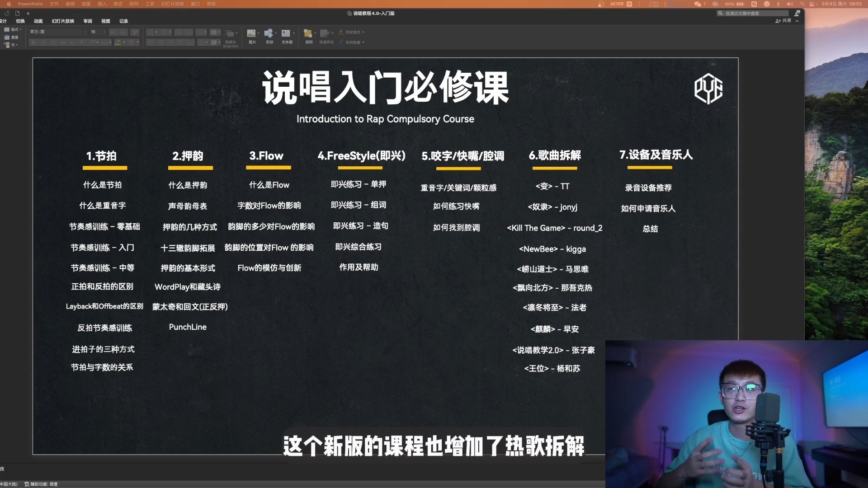Click the Shapes (形状) icon
The height and width of the screenshot is (488, 868).
tap(269, 33)
